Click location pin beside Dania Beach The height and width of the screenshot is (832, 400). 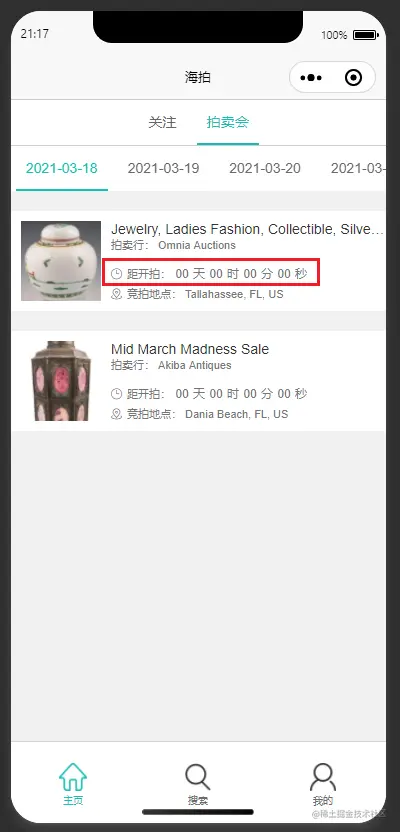click(117, 414)
